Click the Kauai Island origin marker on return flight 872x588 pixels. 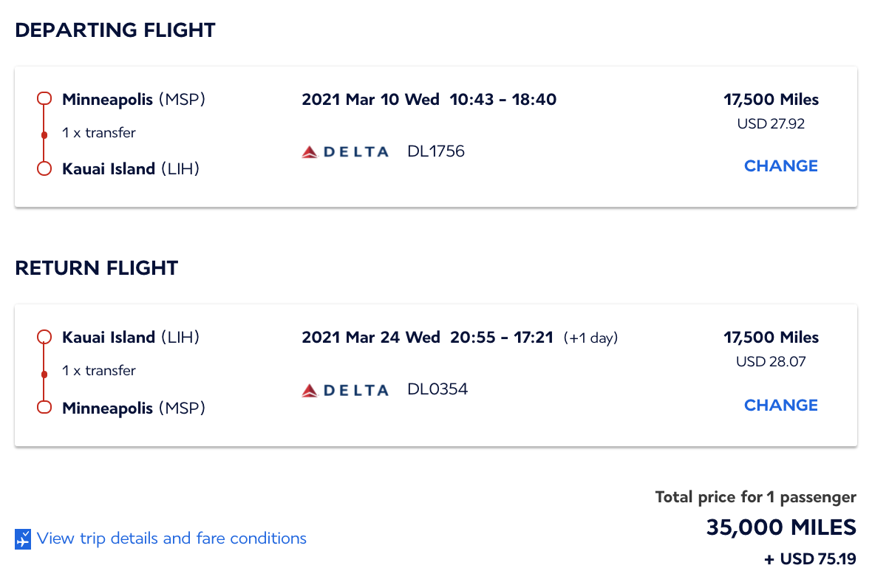(x=44, y=336)
